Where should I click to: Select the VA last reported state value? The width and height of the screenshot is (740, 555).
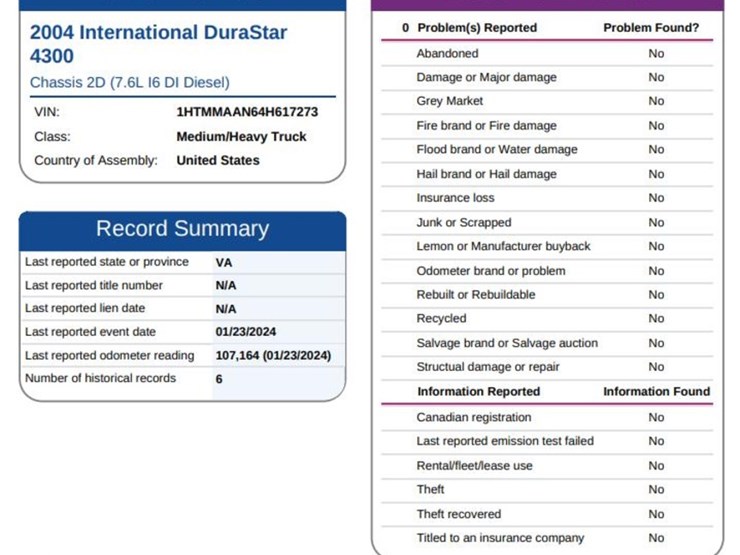coord(224,262)
